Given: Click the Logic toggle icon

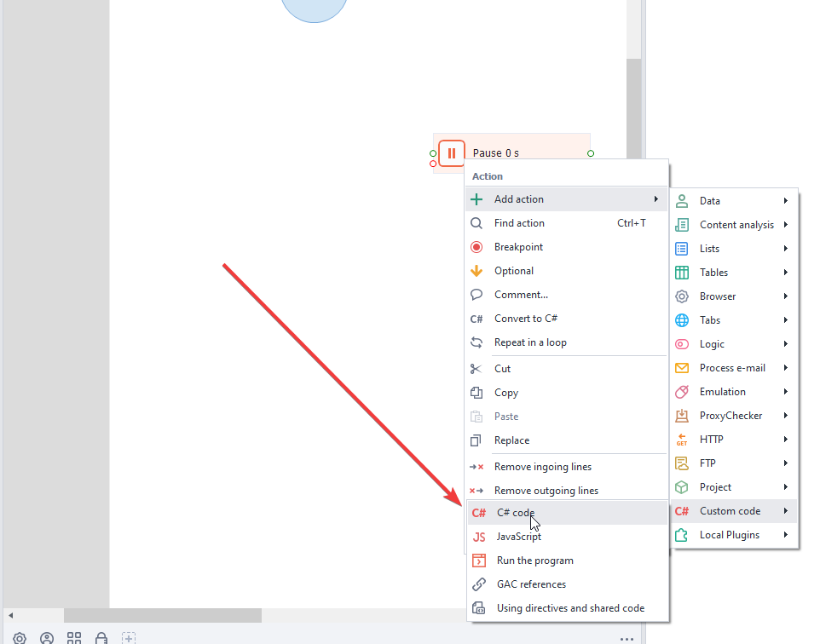Looking at the screenshot, I should click(681, 344).
